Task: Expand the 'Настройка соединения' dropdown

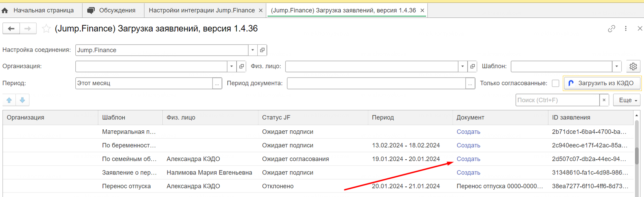Action: (253, 50)
